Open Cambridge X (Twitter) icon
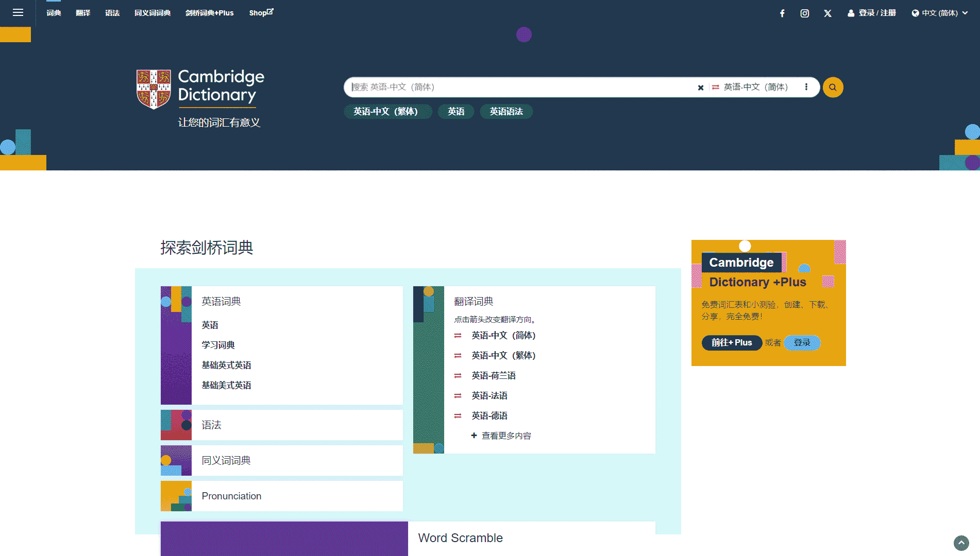The height and width of the screenshot is (556, 980). pos(827,13)
